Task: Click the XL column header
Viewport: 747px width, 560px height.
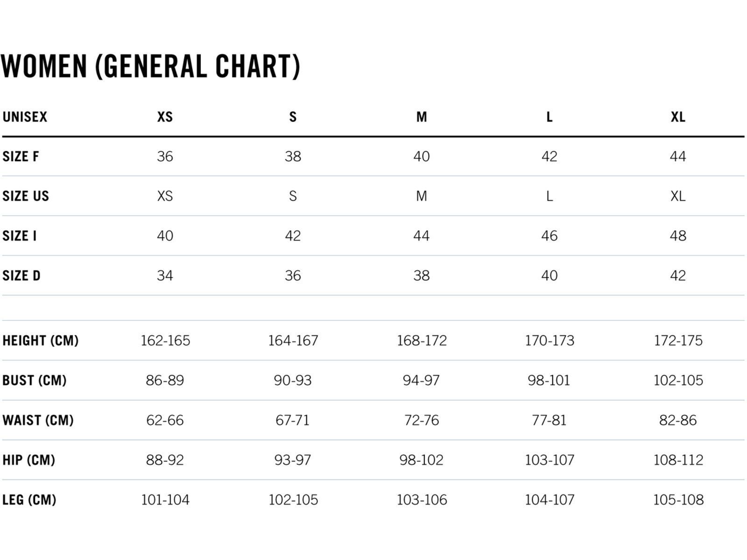Action: point(678,117)
